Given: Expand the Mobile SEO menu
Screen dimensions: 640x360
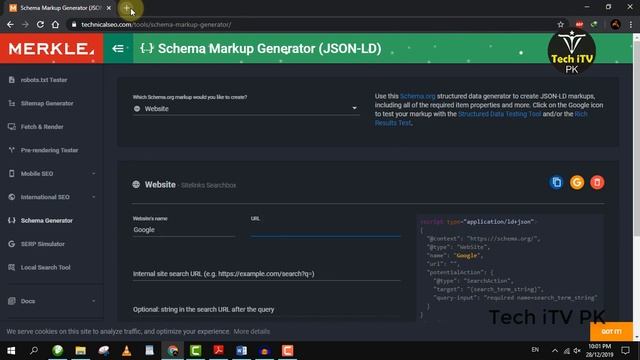Looking at the screenshot, I should pos(51,173).
